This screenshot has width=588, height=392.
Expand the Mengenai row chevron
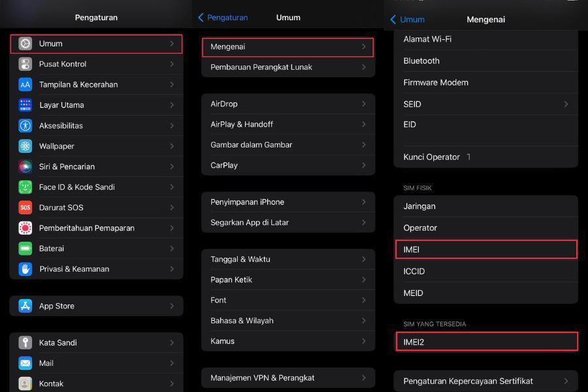coord(363,46)
